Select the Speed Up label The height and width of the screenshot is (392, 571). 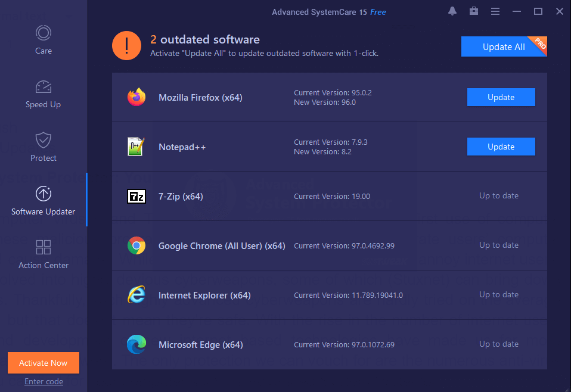[44, 104]
